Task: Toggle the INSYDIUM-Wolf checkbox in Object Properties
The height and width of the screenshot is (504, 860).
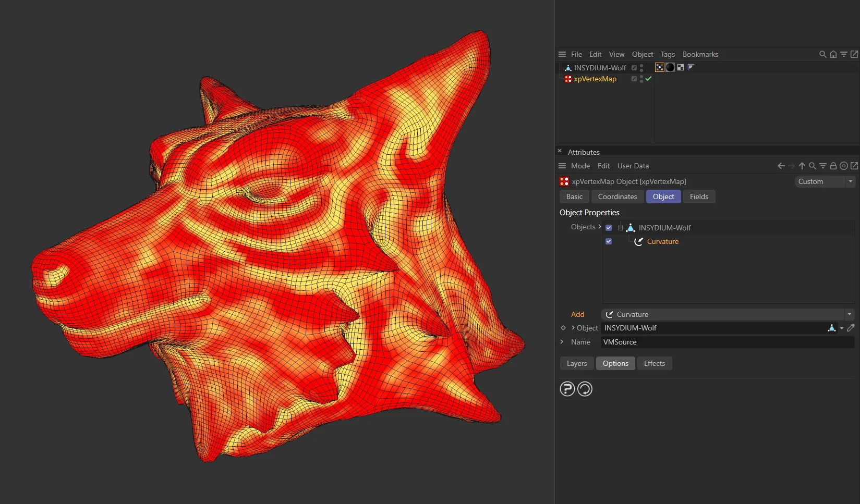Action: tap(608, 227)
